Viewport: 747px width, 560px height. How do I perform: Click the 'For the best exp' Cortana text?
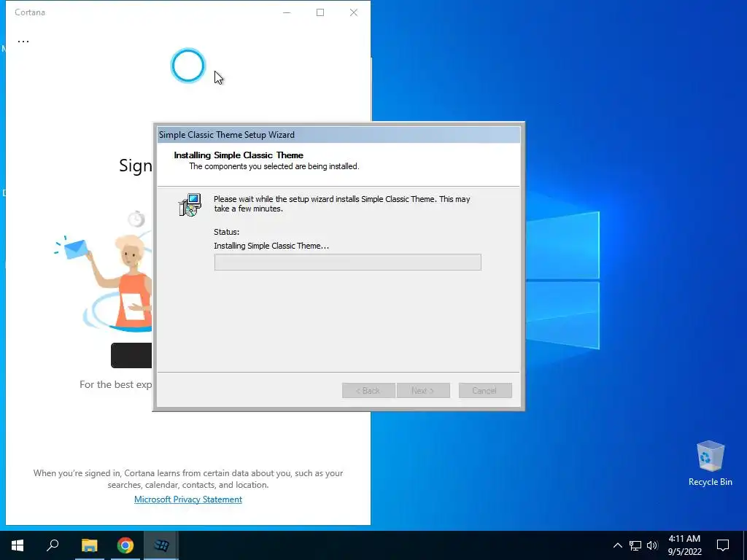tap(116, 384)
